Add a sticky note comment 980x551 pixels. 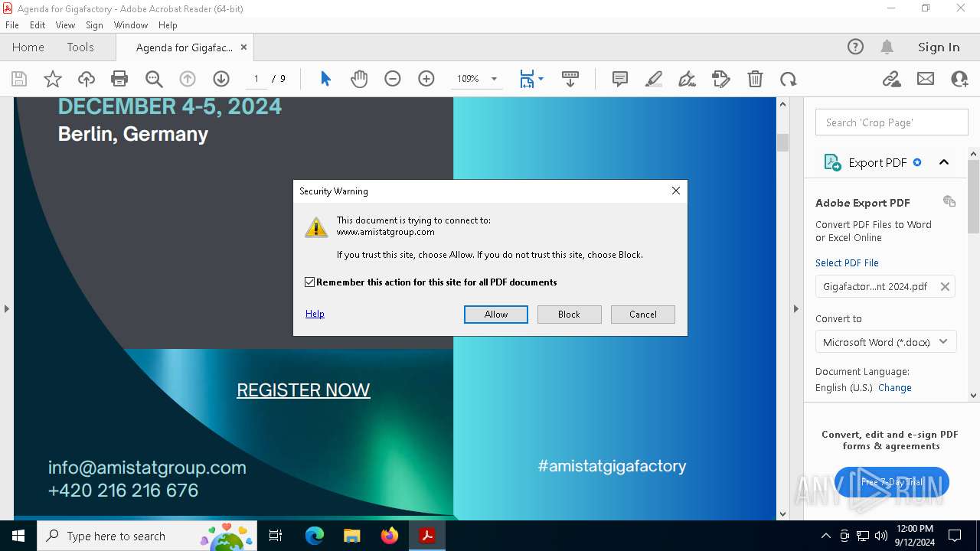[620, 79]
